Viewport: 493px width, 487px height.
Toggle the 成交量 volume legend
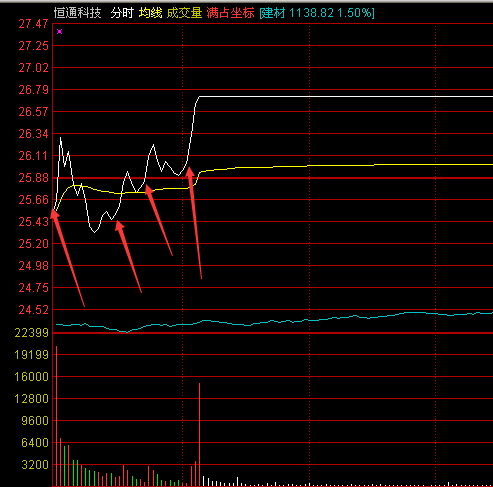coord(184,13)
